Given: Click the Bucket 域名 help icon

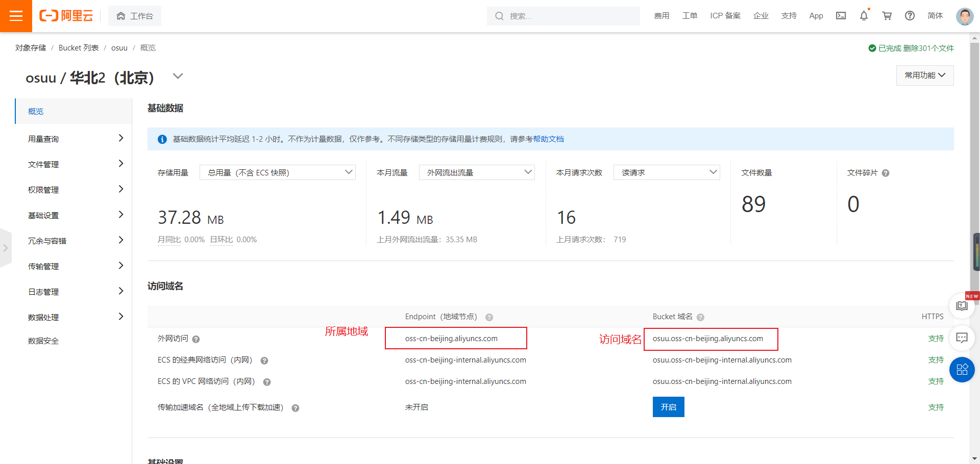Looking at the screenshot, I should (700, 317).
